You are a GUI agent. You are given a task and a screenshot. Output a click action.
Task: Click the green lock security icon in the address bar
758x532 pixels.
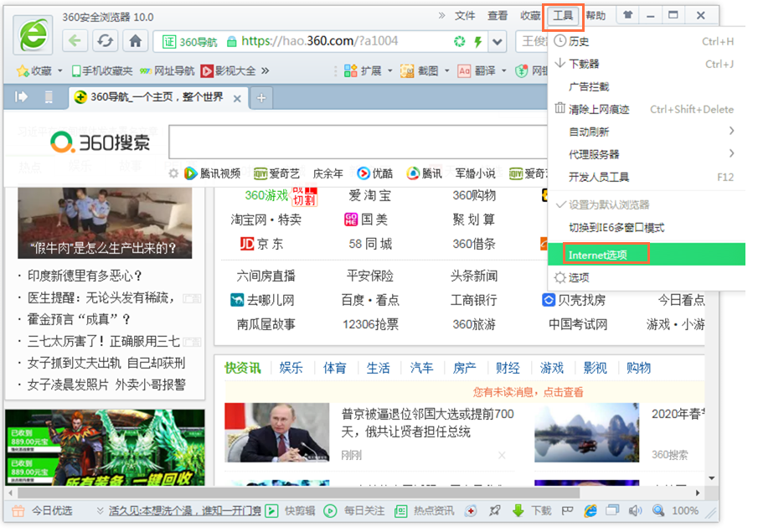click(231, 42)
